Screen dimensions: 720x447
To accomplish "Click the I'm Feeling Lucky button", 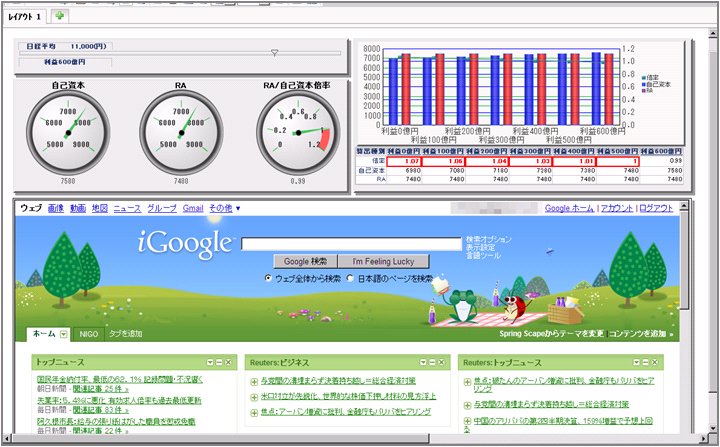I will [x=383, y=261].
